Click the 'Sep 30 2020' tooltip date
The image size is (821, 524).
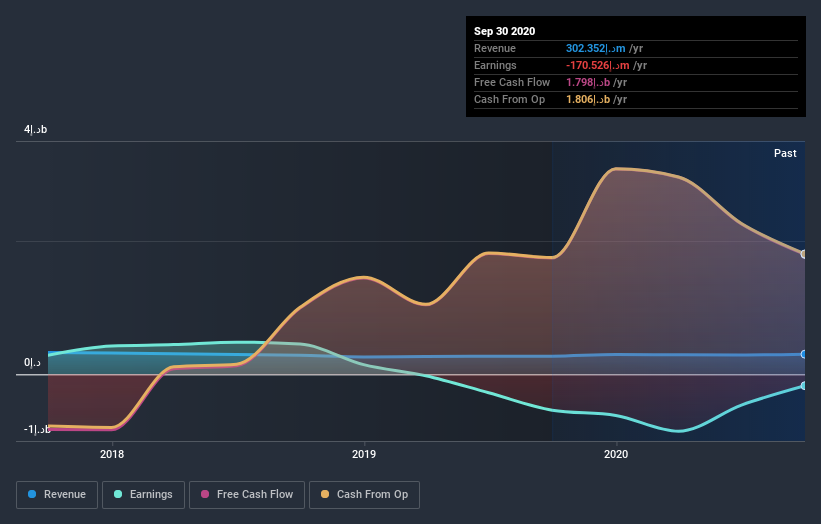click(x=504, y=31)
